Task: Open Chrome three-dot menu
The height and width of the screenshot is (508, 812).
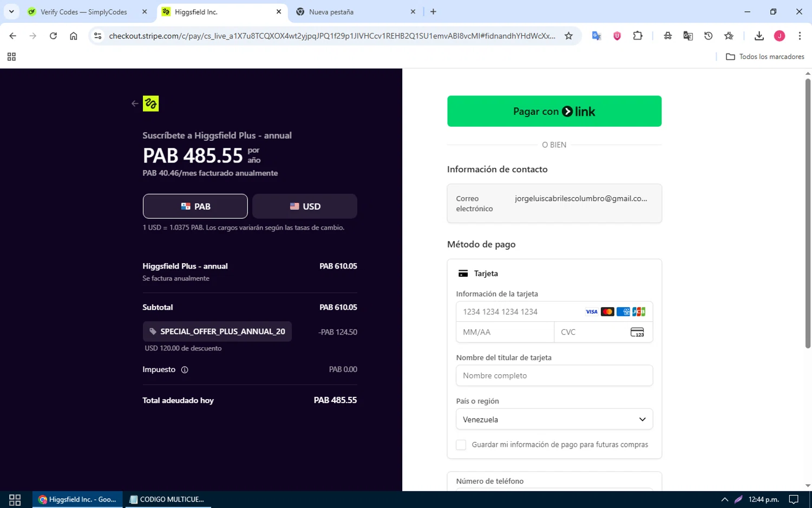Action: coord(800,36)
